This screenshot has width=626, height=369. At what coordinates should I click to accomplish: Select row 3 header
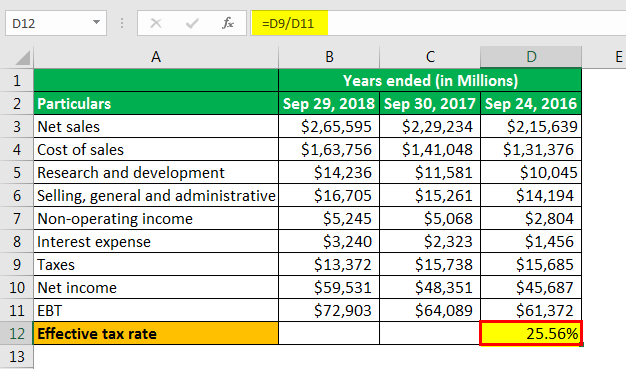click(17, 127)
